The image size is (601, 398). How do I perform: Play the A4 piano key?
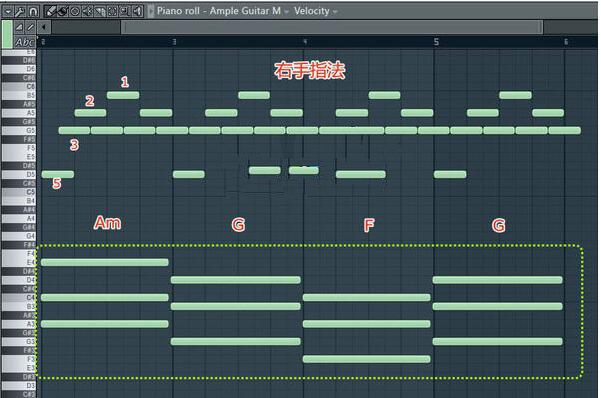tap(19, 218)
